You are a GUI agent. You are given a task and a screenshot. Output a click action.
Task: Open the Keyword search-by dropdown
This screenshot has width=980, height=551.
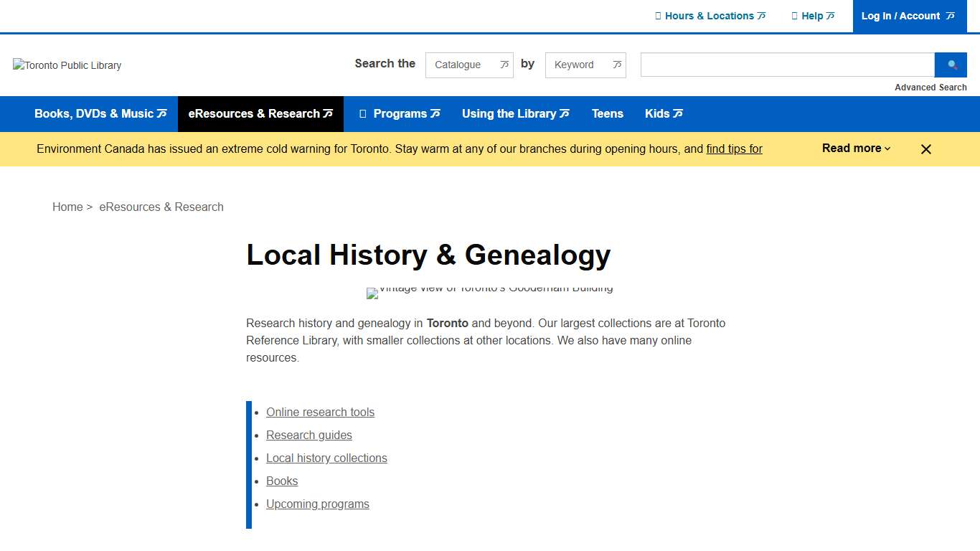(585, 65)
